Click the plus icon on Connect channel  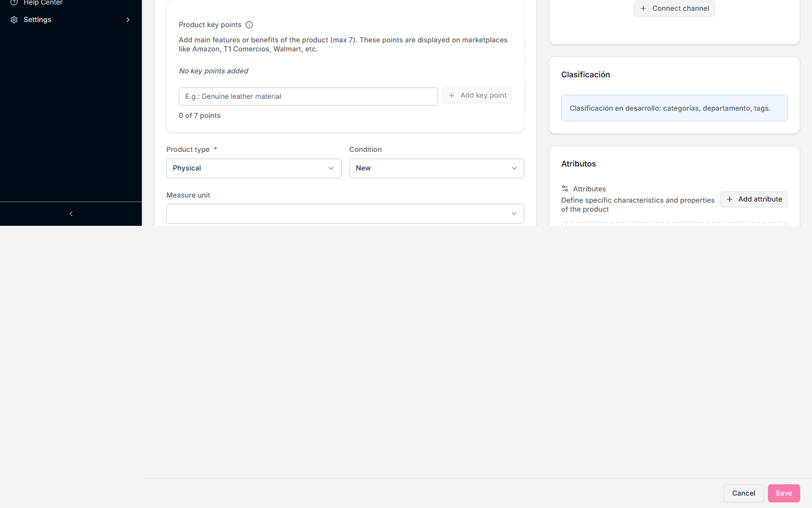click(x=643, y=8)
